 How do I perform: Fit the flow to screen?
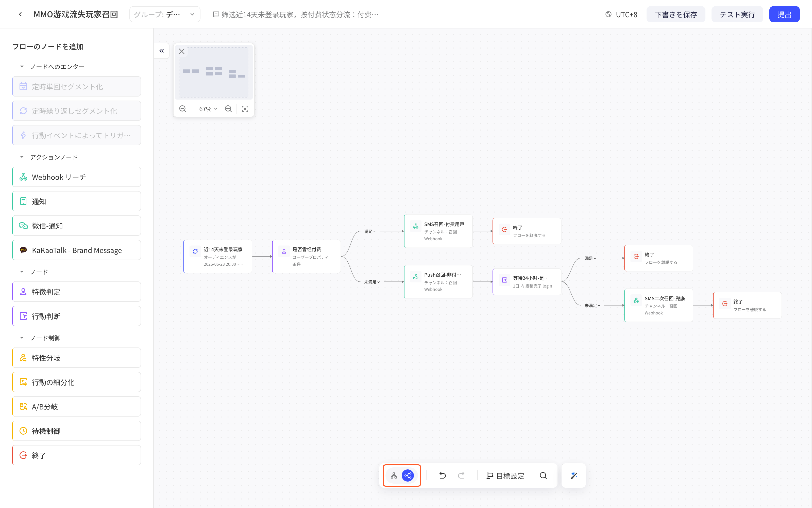coord(245,109)
